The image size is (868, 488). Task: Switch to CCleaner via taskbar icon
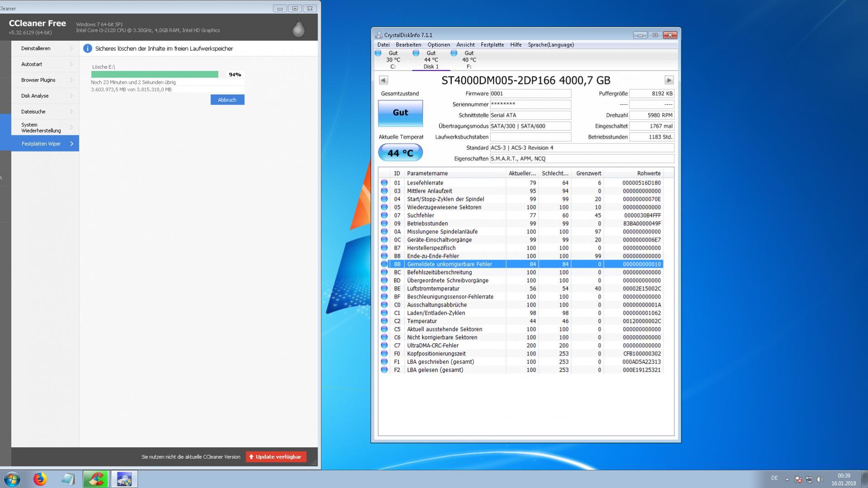[96, 479]
